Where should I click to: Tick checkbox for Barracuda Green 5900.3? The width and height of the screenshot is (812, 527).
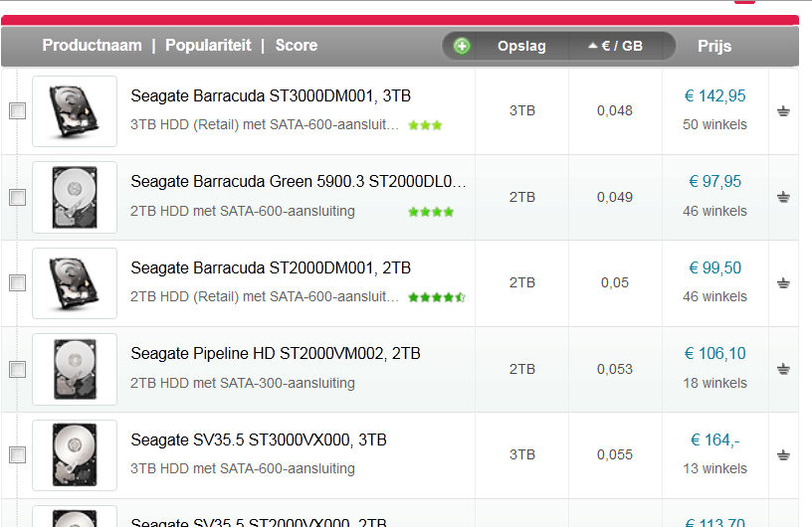18,197
